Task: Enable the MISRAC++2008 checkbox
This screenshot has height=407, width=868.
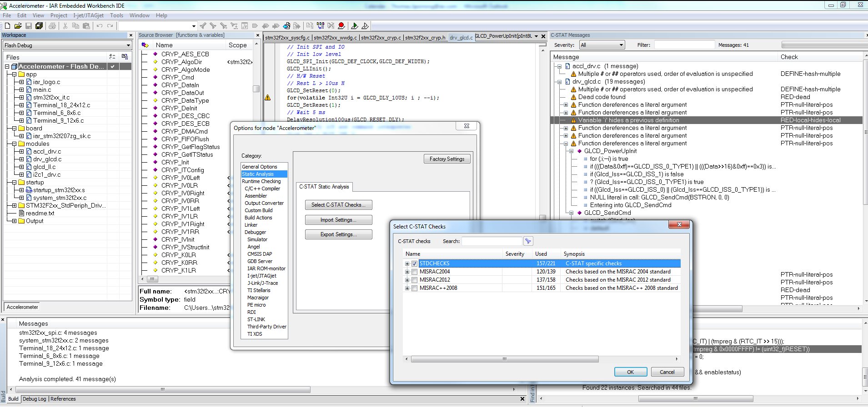Action: [x=414, y=288]
